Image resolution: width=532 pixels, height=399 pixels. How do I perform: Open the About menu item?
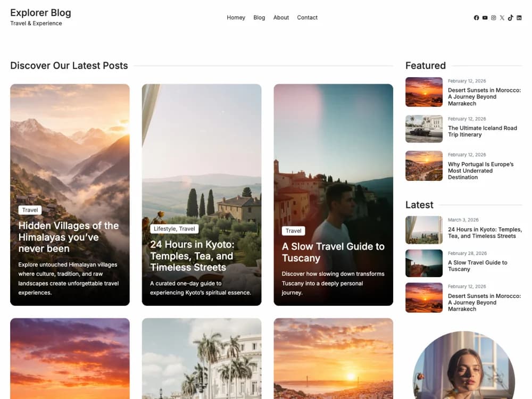281,18
